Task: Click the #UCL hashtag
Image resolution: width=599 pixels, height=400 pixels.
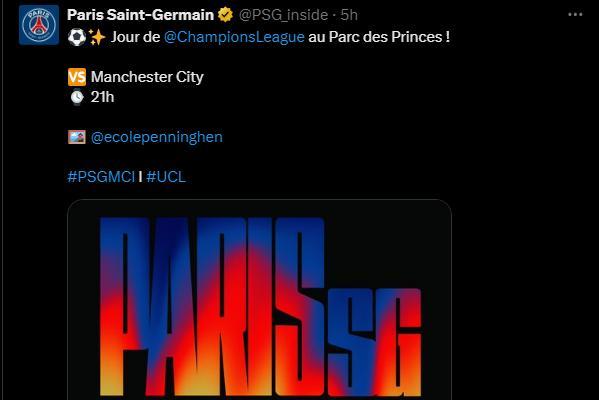Action: (166, 177)
